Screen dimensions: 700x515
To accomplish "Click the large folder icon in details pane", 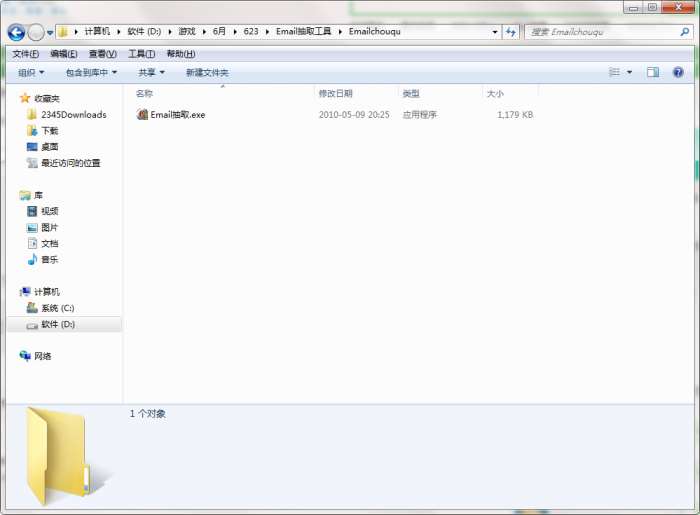I will pyautogui.click(x=65, y=456).
